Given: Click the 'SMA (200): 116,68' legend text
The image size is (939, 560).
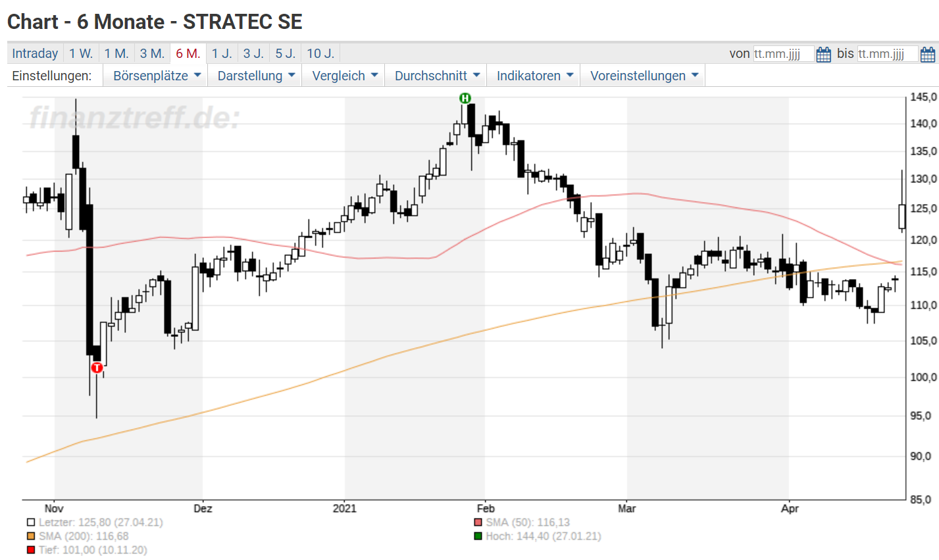Looking at the screenshot, I should (84, 536).
